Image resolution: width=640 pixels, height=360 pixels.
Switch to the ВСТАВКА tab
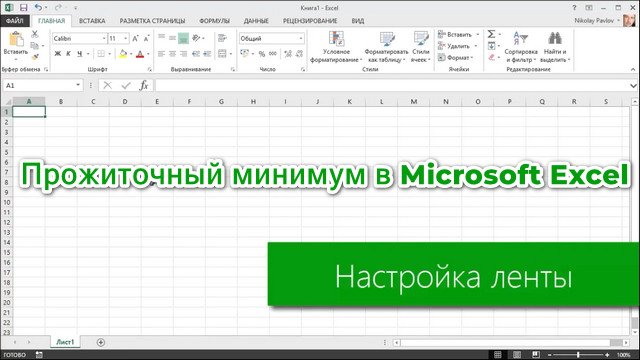(92, 21)
